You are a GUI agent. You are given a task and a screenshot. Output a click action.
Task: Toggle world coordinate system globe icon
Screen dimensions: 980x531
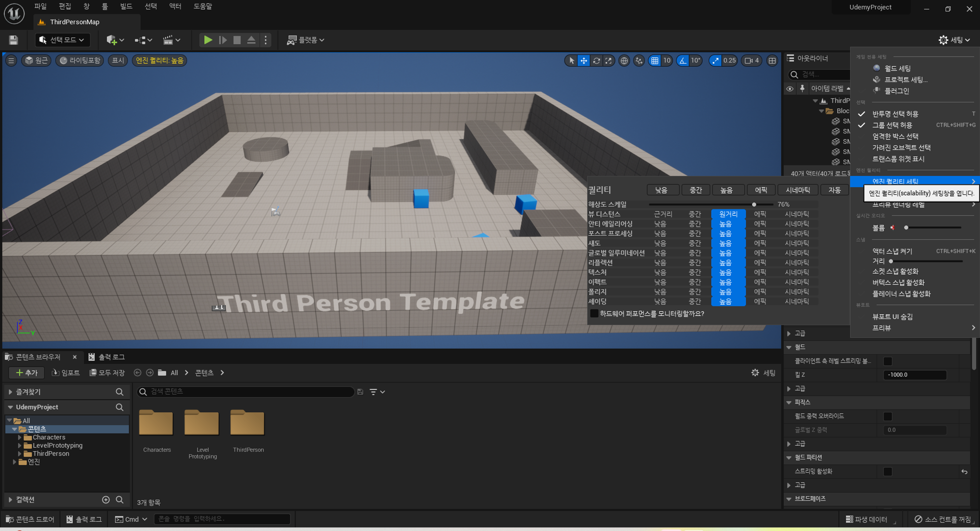624,60
